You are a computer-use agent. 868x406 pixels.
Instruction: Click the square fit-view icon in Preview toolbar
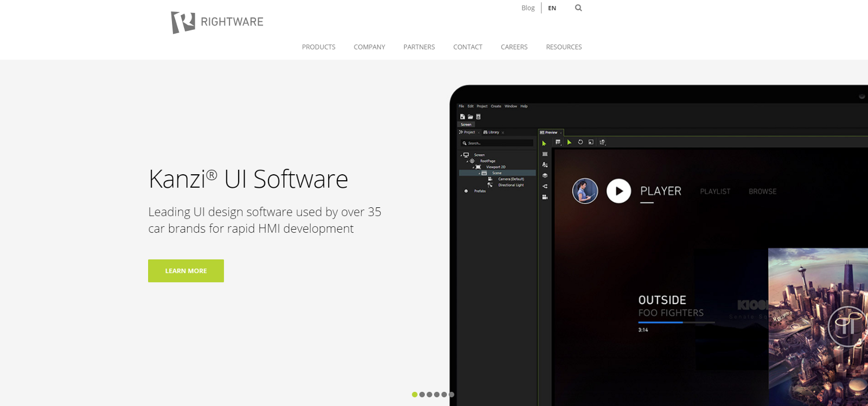point(591,142)
